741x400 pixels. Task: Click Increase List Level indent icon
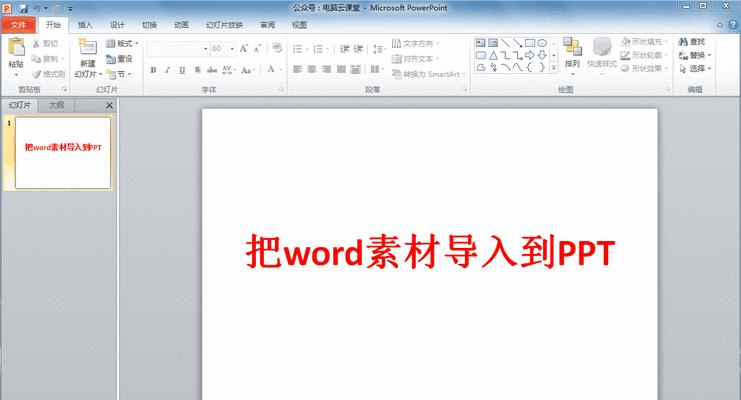358,49
